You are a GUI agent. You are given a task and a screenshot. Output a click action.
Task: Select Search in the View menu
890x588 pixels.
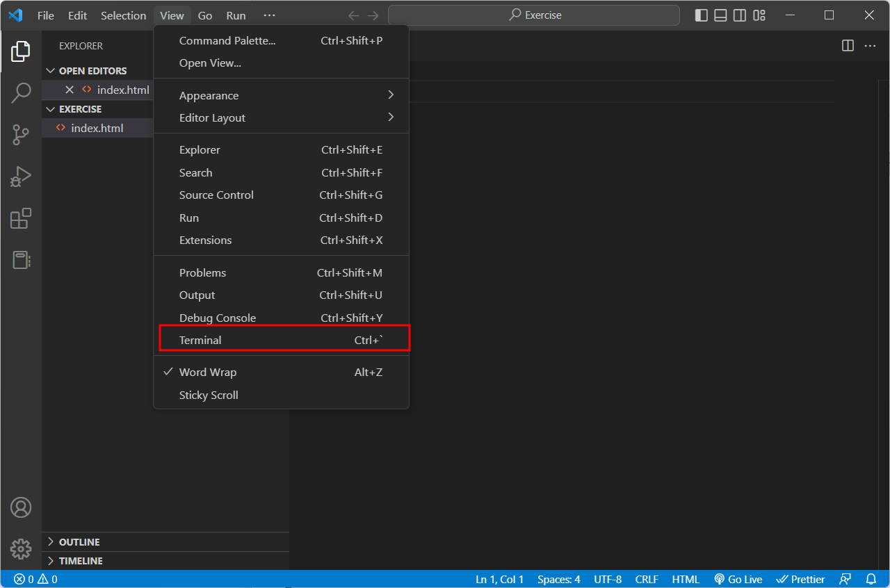pyautogui.click(x=281, y=173)
